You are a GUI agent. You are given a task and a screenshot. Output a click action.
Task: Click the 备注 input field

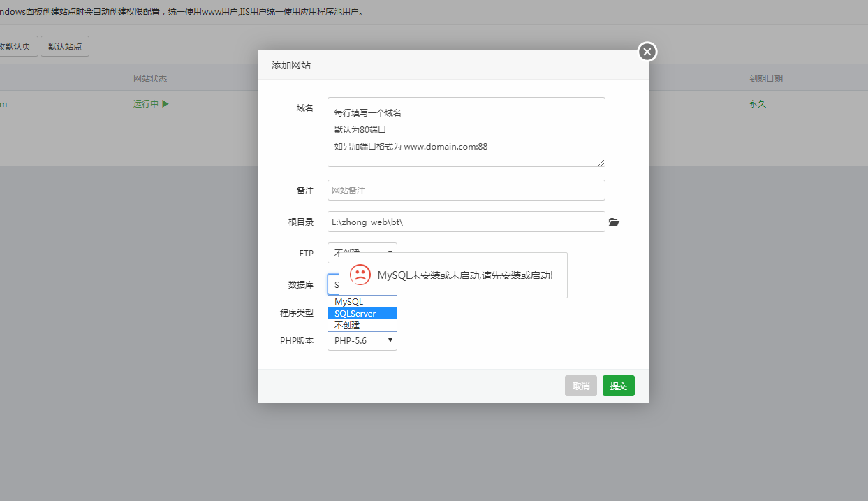pos(466,190)
